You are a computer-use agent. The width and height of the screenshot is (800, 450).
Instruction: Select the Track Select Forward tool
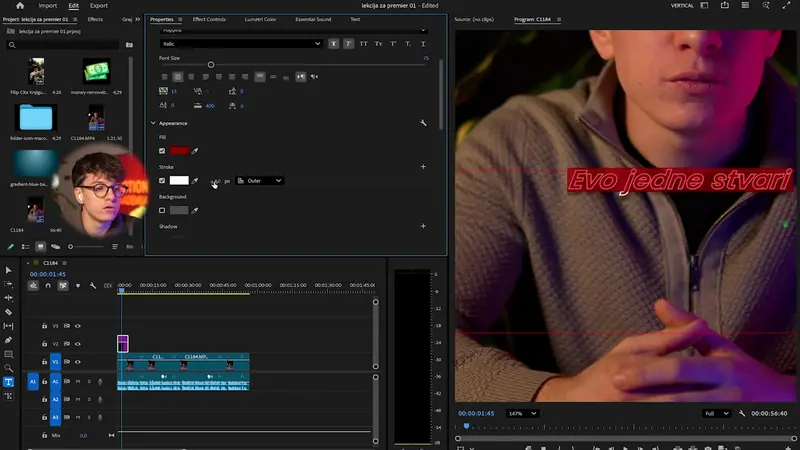[8, 284]
